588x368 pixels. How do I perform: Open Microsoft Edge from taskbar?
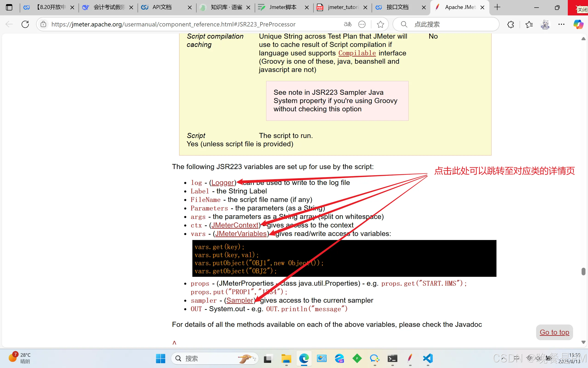tap(304, 358)
